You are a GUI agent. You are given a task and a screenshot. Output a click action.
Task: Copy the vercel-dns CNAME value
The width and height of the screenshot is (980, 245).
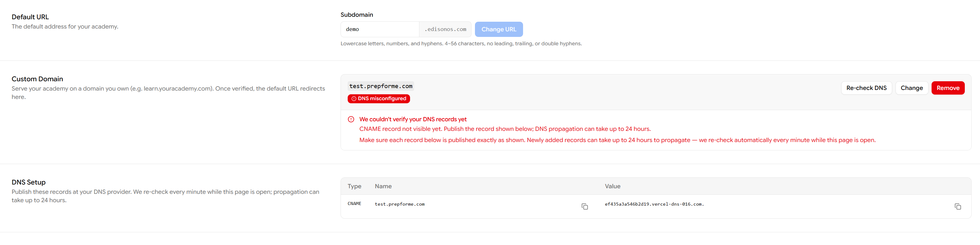pyautogui.click(x=958, y=207)
